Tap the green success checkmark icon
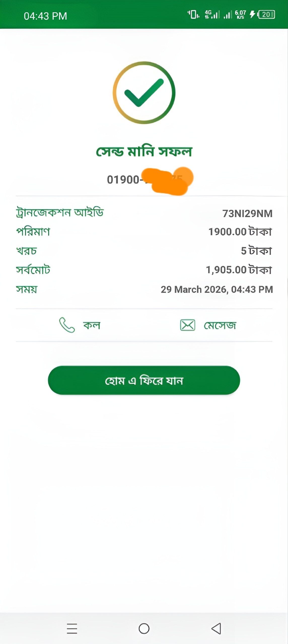This screenshot has height=644, width=288. [x=144, y=93]
